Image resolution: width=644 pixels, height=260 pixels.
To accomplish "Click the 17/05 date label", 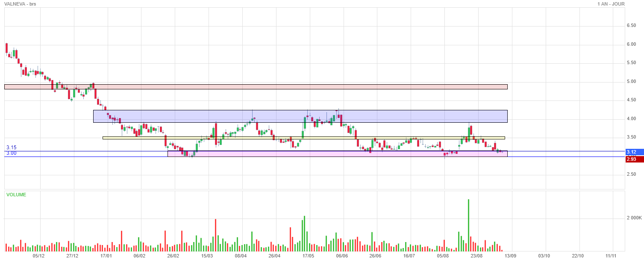I will (x=308, y=256).
